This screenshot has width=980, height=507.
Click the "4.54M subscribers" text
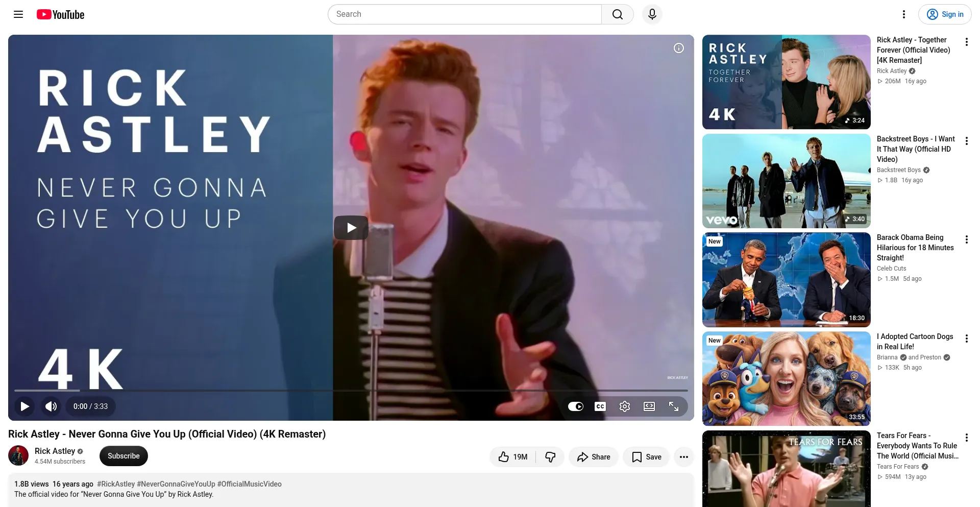click(x=60, y=462)
